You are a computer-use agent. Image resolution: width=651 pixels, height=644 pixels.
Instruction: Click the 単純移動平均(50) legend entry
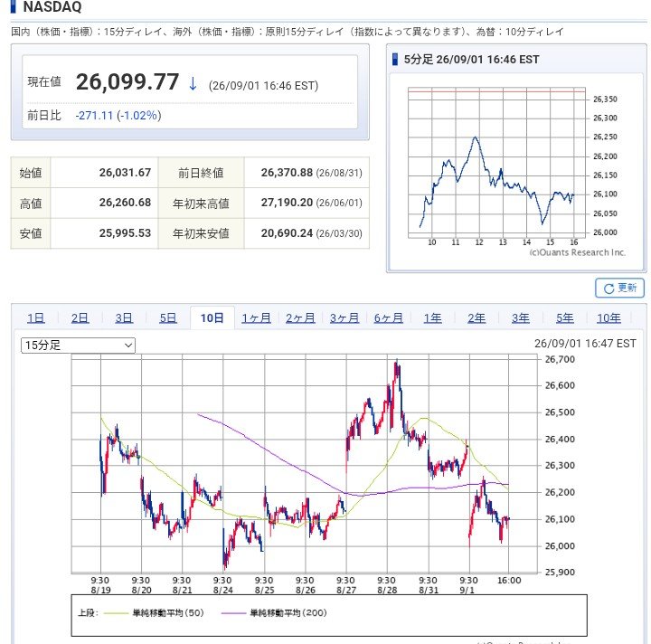coord(154,613)
